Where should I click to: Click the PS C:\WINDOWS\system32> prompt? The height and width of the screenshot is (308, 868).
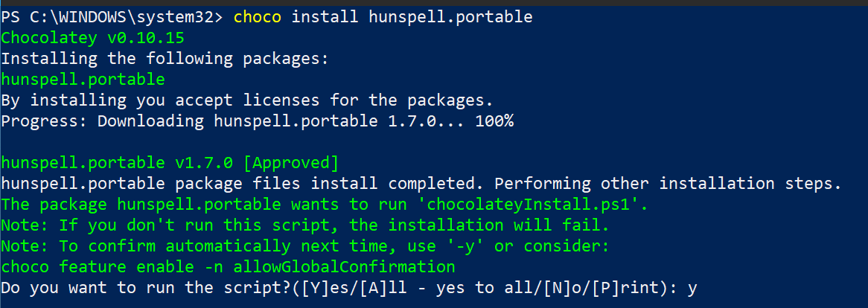(x=112, y=17)
